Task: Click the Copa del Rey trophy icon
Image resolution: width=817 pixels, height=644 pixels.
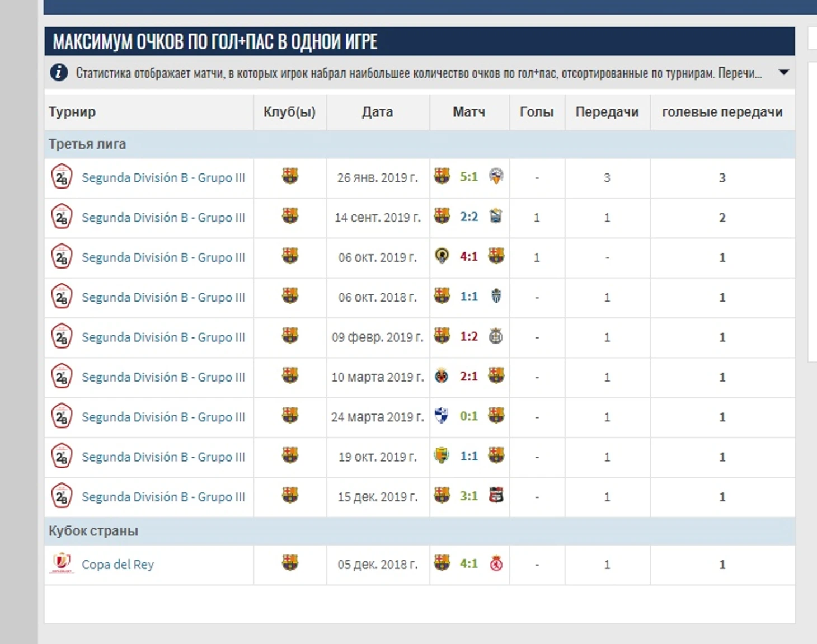Action: pos(62,563)
